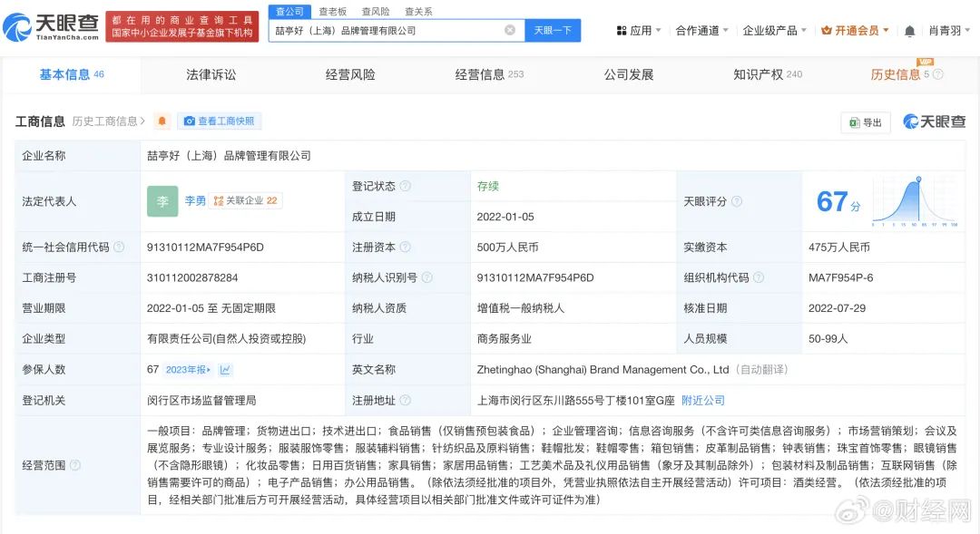Open the insured-count trend chart icon
Image resolution: width=980 pixels, height=534 pixels.
225,370
